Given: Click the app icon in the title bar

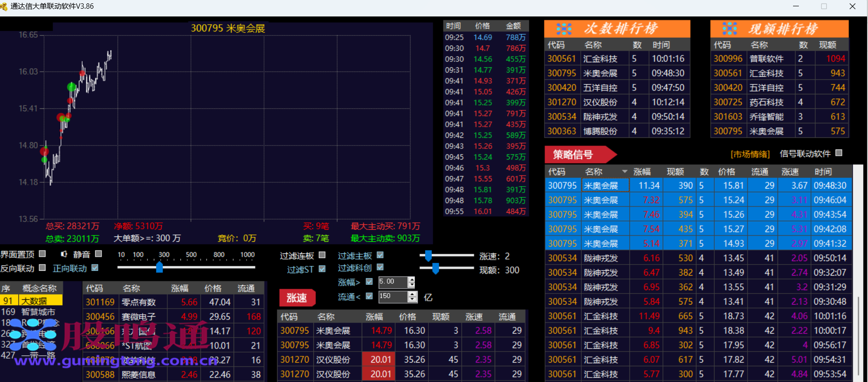Looking at the screenshot, I should click(4, 6).
